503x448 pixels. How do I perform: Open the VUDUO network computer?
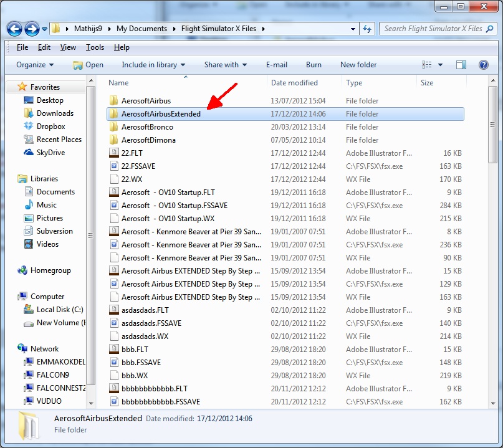(x=49, y=401)
